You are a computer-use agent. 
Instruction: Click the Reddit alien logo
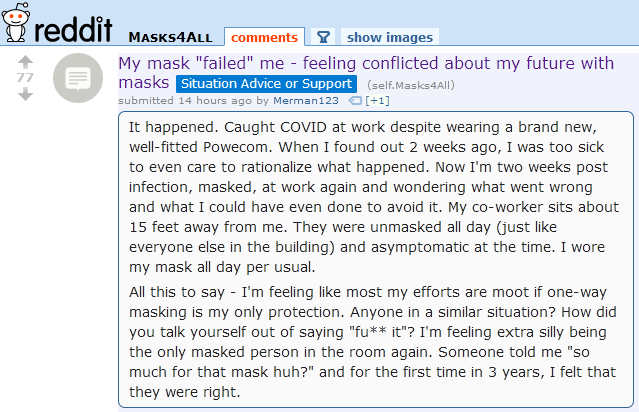pyautogui.click(x=14, y=26)
